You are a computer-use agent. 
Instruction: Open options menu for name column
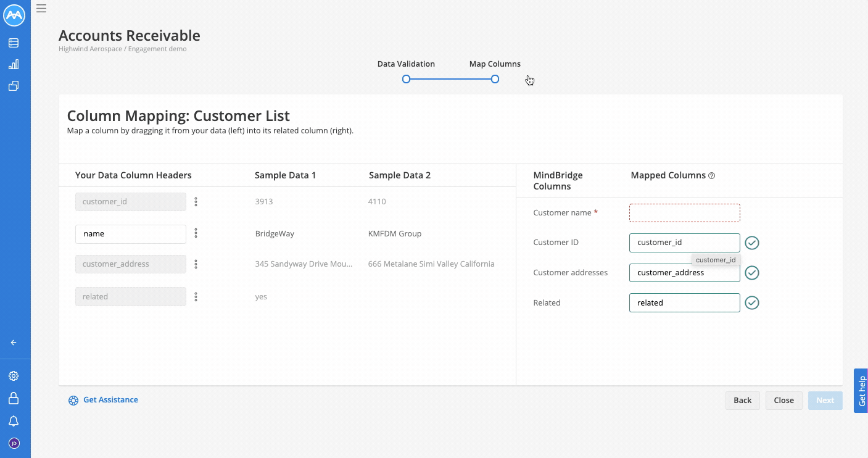point(196,233)
